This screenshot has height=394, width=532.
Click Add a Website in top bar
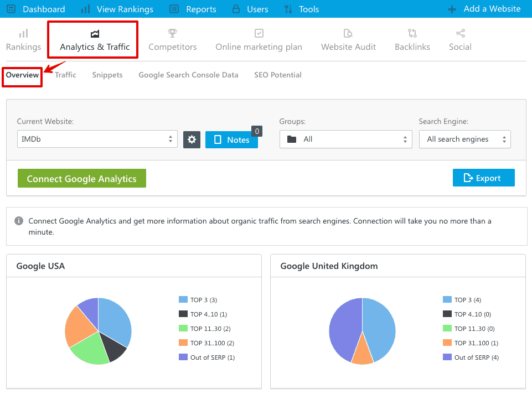coord(484,9)
